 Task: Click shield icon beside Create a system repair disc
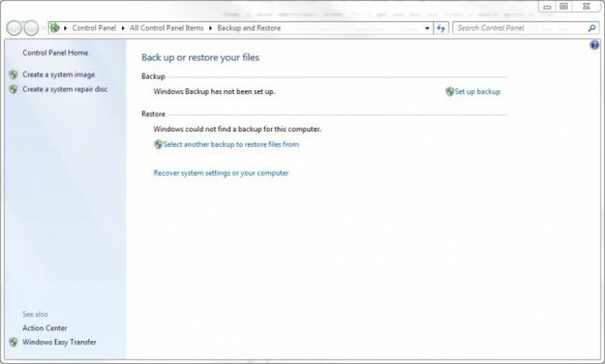(x=14, y=89)
